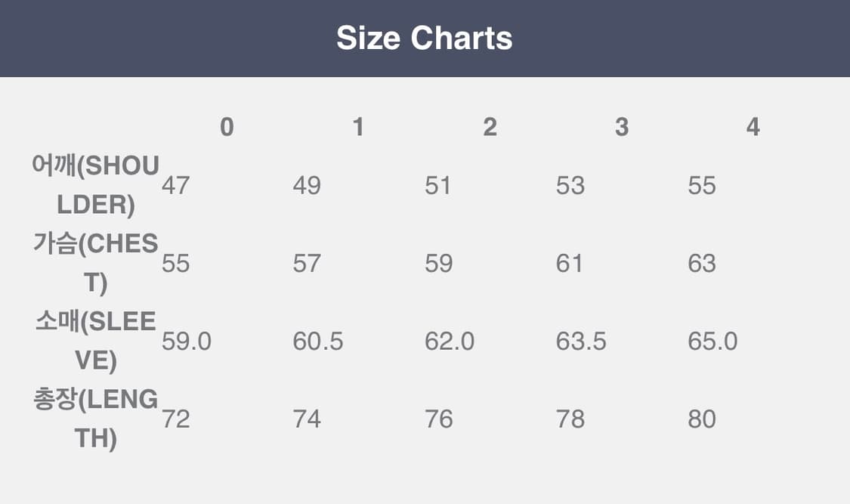Click the 가슴(CHEST) row label
The width and height of the screenshot is (850, 504).
tap(96, 263)
